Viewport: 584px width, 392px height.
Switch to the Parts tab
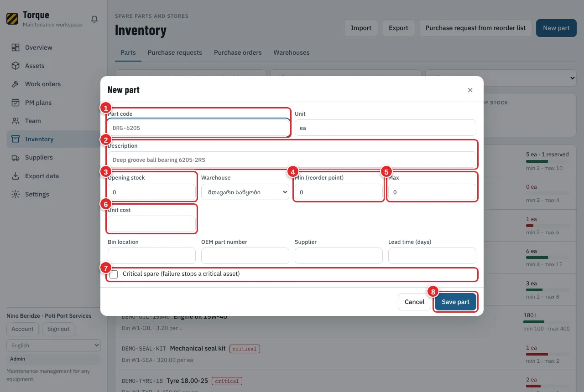(x=128, y=52)
